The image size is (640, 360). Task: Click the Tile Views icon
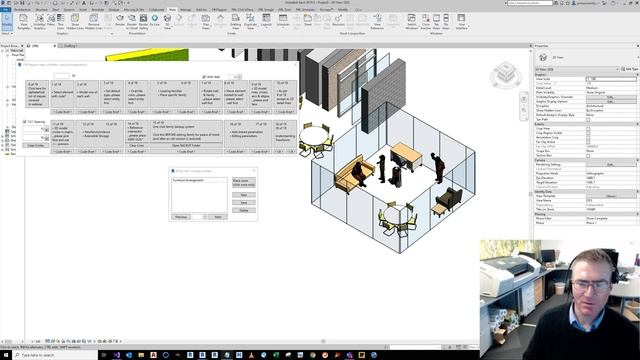(446, 22)
